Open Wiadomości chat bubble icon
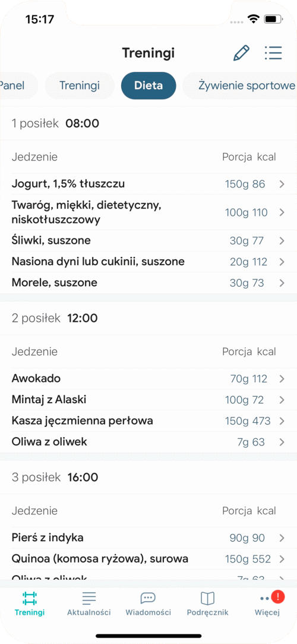This screenshot has width=297, height=644. point(148,598)
